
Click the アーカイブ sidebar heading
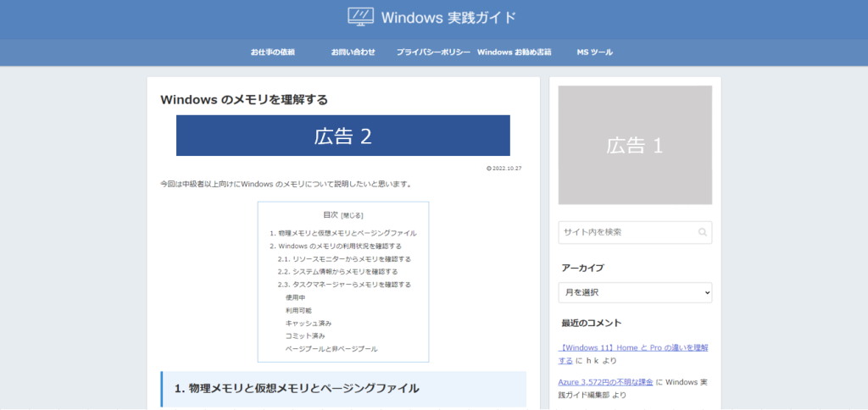point(582,268)
